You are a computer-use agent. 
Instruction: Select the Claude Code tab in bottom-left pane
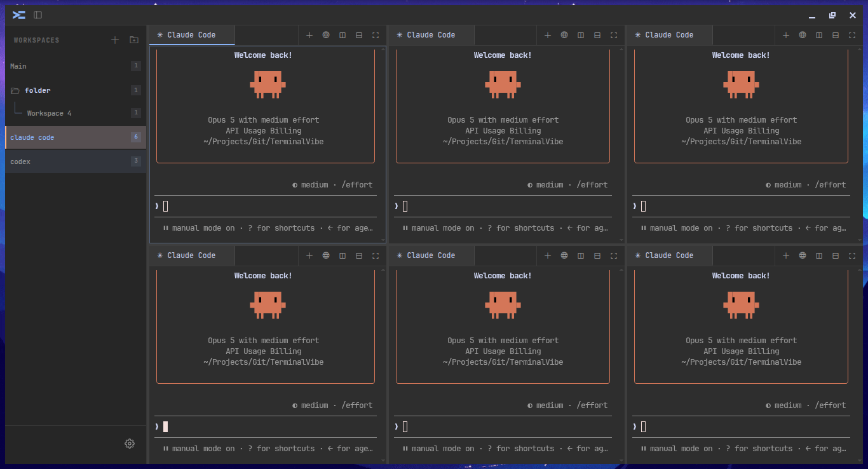click(192, 255)
